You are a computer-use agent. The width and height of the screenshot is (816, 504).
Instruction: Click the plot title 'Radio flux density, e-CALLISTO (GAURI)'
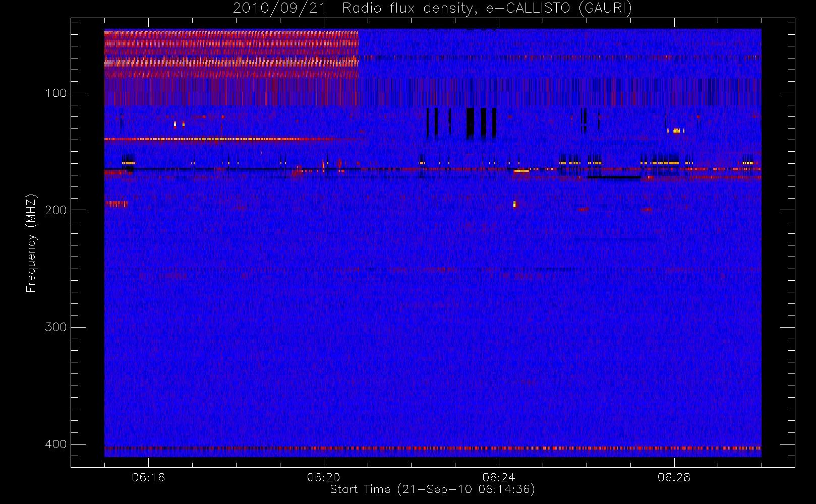tap(487, 8)
